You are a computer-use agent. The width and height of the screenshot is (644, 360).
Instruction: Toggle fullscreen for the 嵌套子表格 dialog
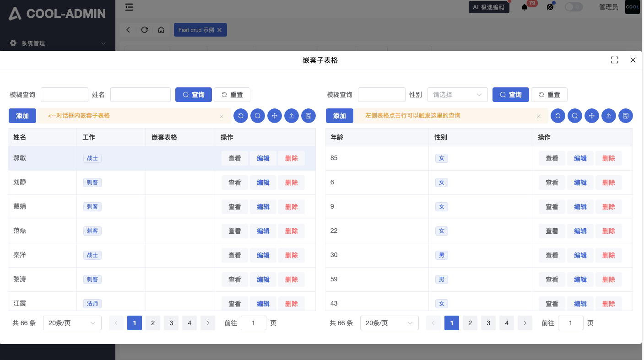point(615,60)
